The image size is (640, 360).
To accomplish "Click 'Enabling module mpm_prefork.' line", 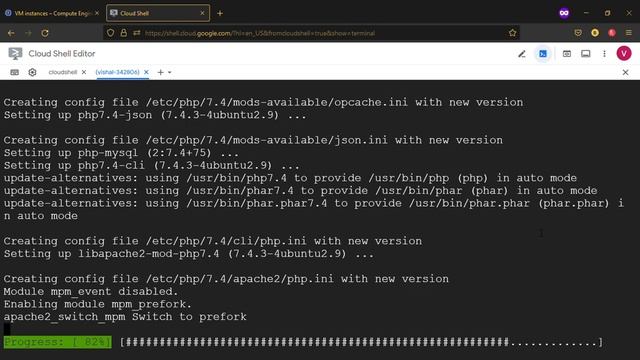I will click(x=98, y=304).
